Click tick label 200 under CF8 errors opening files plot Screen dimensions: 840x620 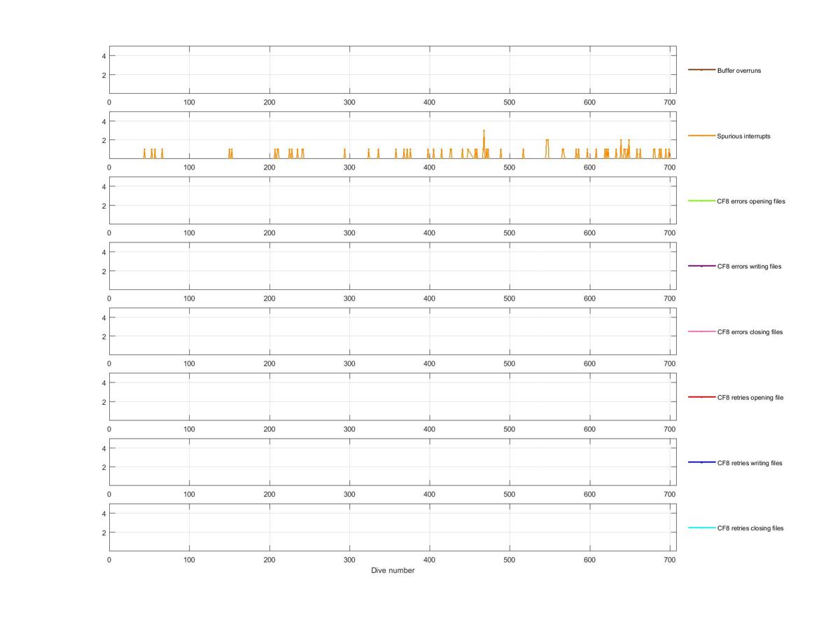pyautogui.click(x=269, y=233)
